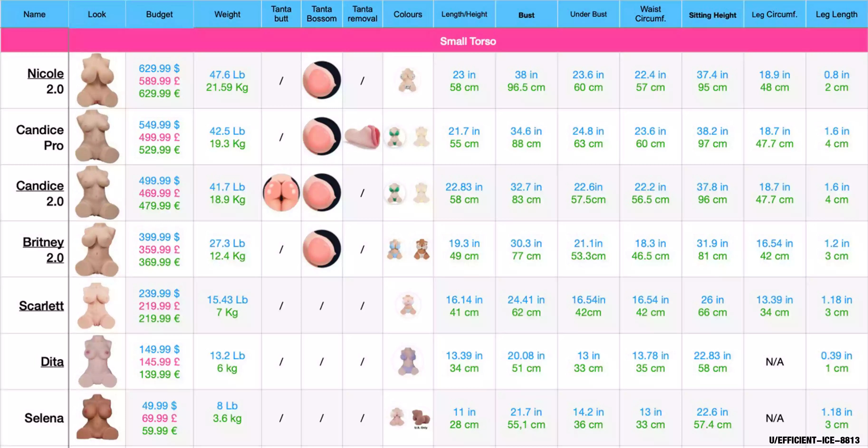Click the Candice 2.0 Tanta butt icon
Image resolution: width=868 pixels, height=448 pixels.
(x=281, y=193)
